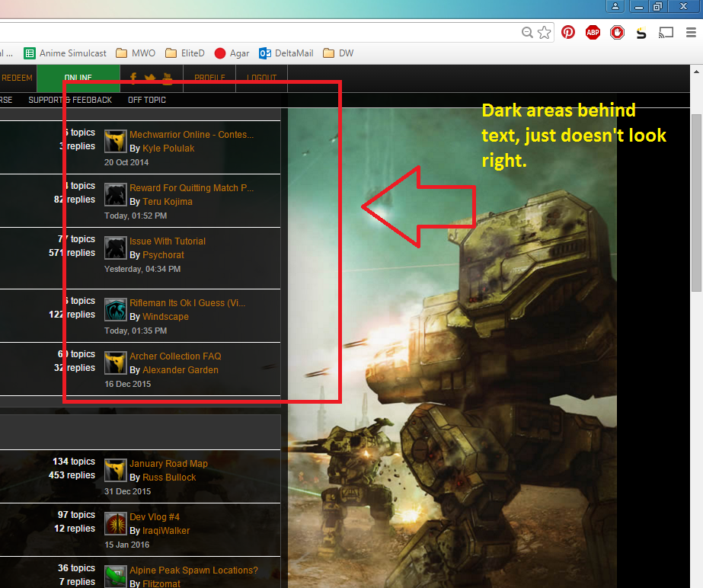Open the SUPPORT & FEEDBACK forum menu
The height and width of the screenshot is (588, 703).
[x=70, y=100]
